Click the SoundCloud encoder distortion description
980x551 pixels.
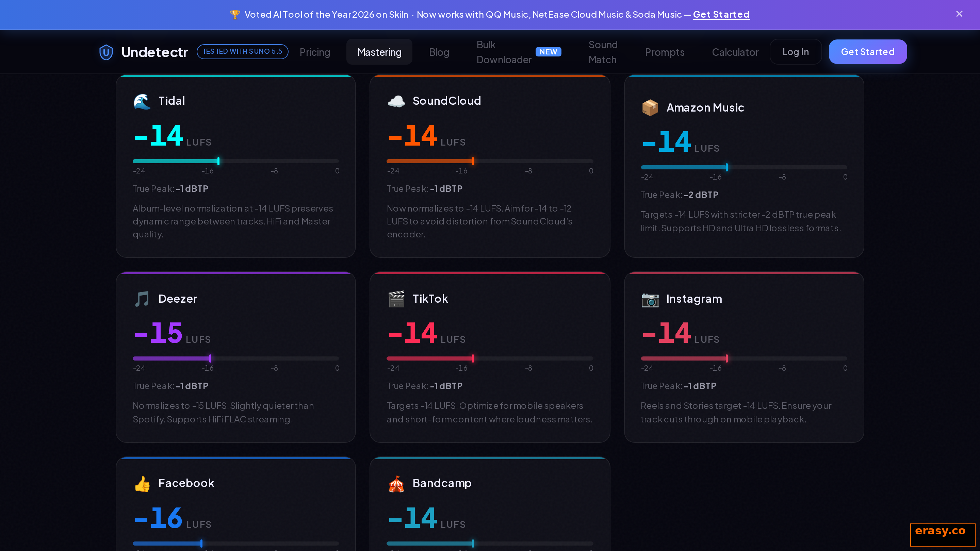click(479, 221)
